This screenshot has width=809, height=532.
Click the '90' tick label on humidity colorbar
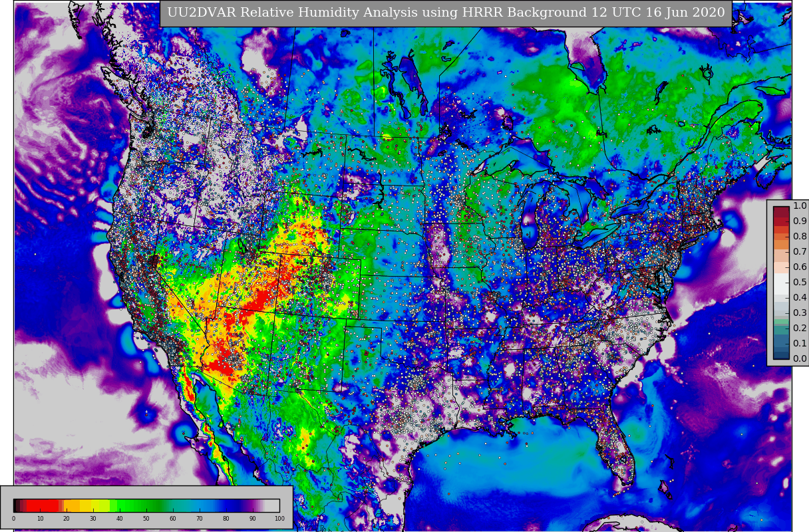(x=253, y=518)
